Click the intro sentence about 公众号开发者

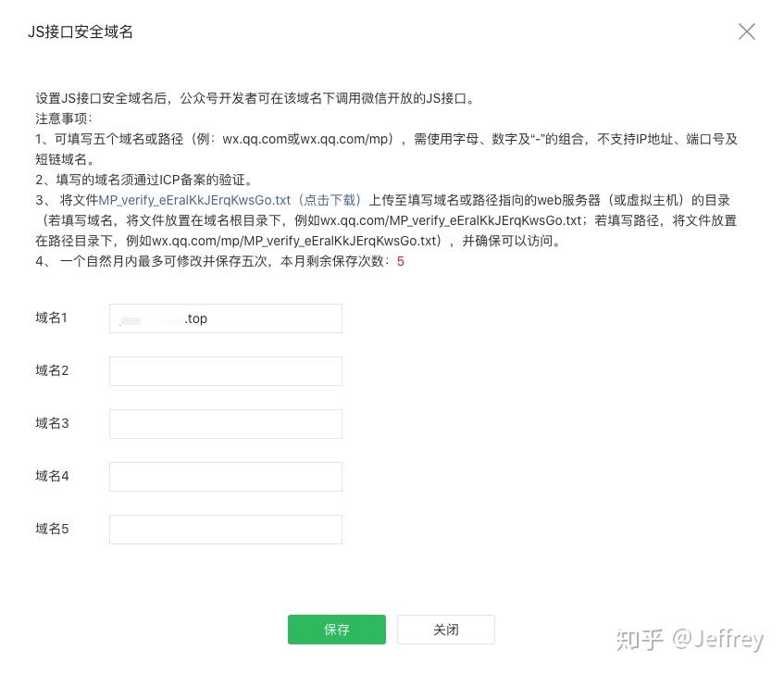(x=255, y=98)
